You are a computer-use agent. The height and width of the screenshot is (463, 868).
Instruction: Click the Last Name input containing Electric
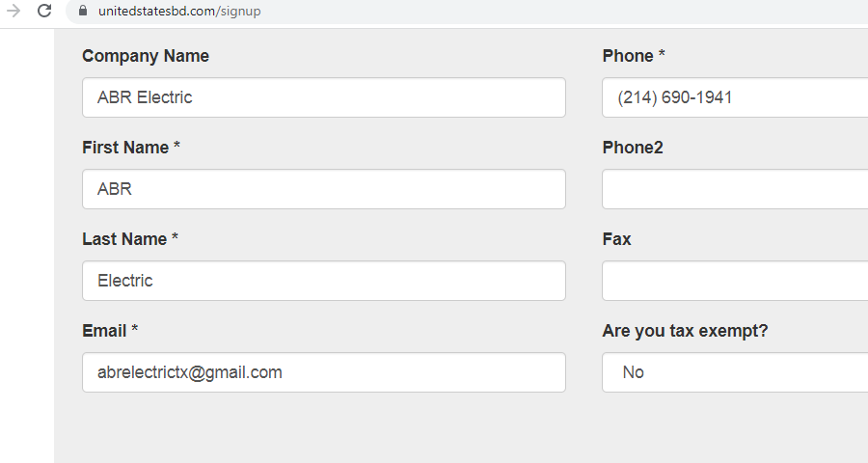[323, 281]
